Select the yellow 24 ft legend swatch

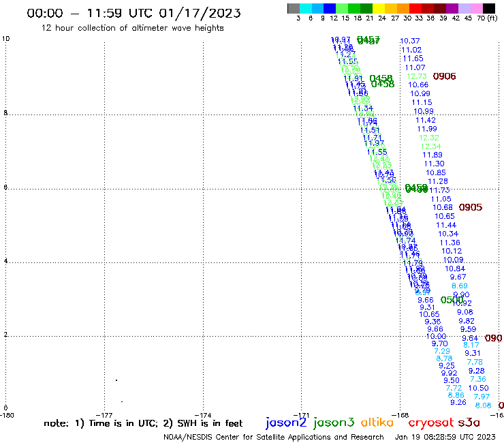tap(379, 8)
